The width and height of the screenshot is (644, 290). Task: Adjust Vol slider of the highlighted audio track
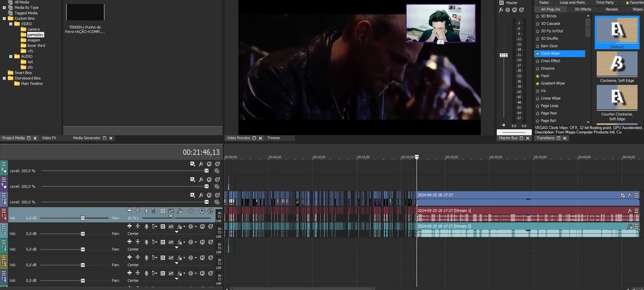[82, 218]
